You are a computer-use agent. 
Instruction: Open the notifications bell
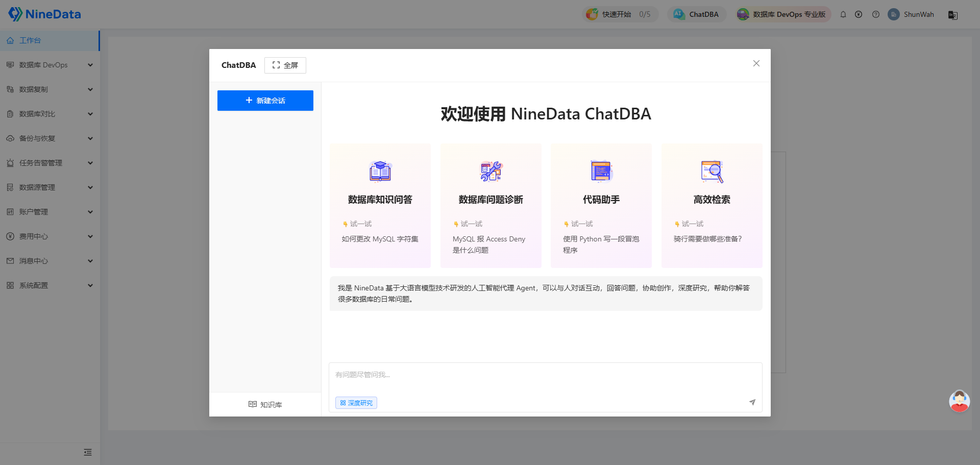point(843,14)
